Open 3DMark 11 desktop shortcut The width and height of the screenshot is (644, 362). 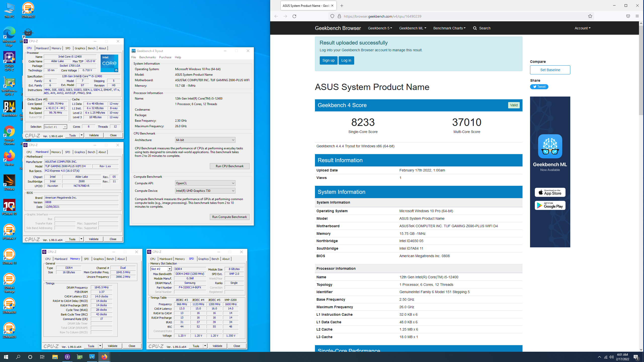tap(9, 256)
